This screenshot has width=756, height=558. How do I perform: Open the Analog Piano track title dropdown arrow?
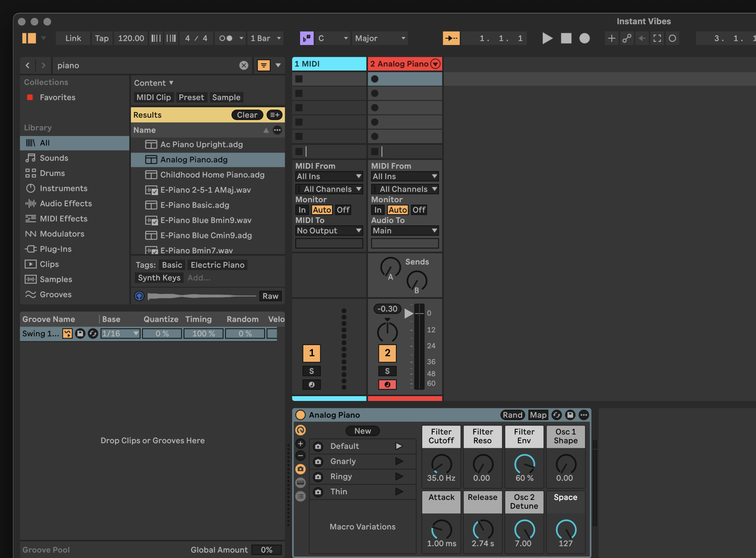(x=436, y=64)
